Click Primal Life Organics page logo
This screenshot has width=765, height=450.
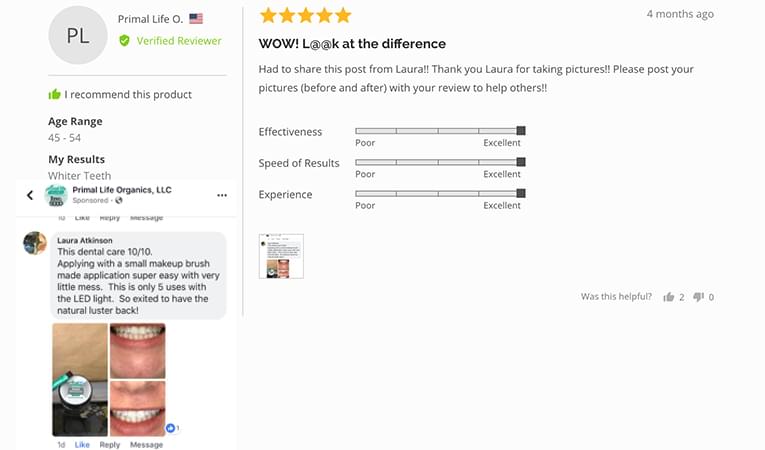[x=56, y=194]
